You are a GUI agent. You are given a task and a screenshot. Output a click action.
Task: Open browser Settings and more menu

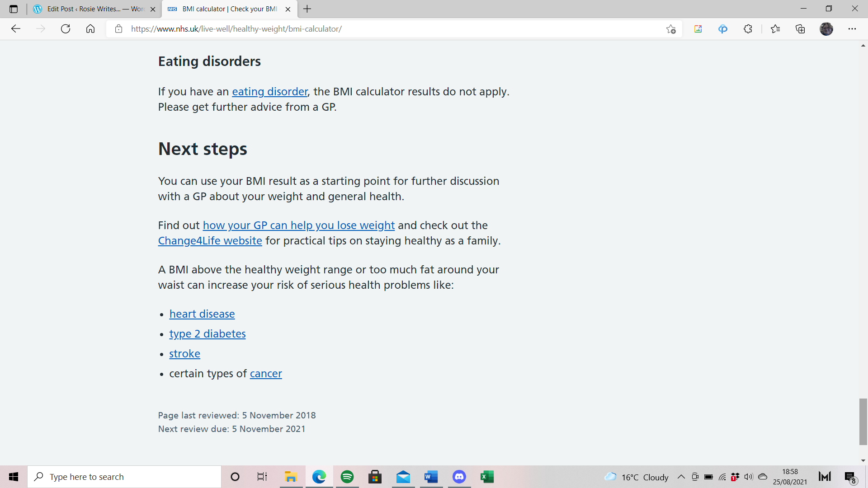[852, 29]
